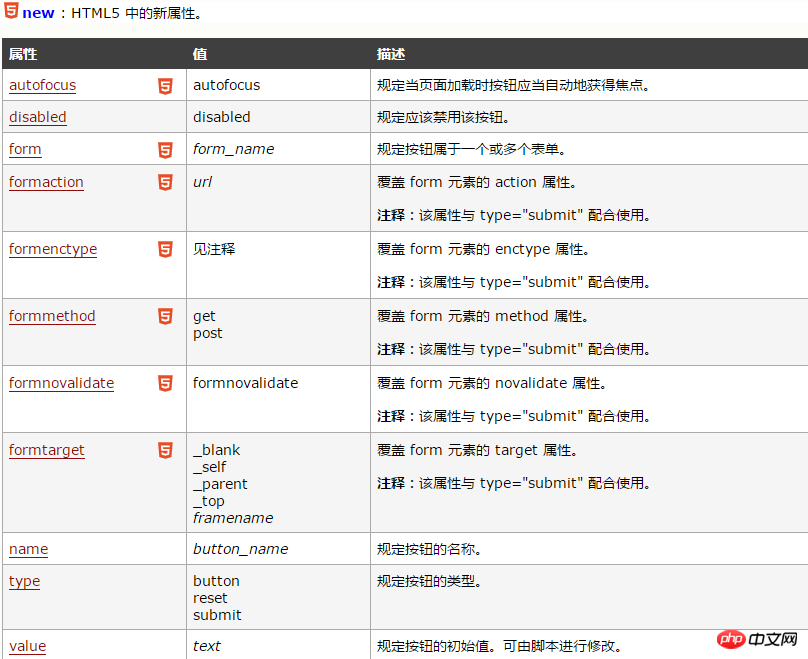Click the HTML5 badge in autofocus row
This screenshot has height=659, width=808.
coord(165,86)
